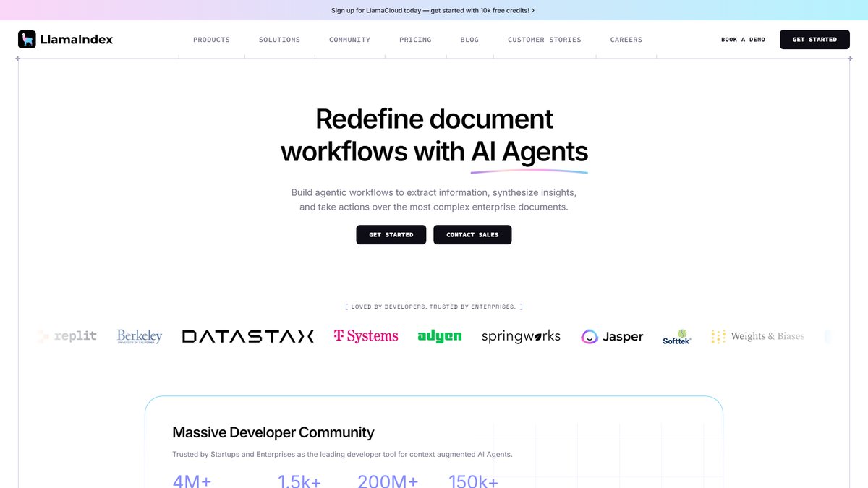This screenshot has width=868, height=488.
Task: Open the Solutions menu
Action: [279, 40]
